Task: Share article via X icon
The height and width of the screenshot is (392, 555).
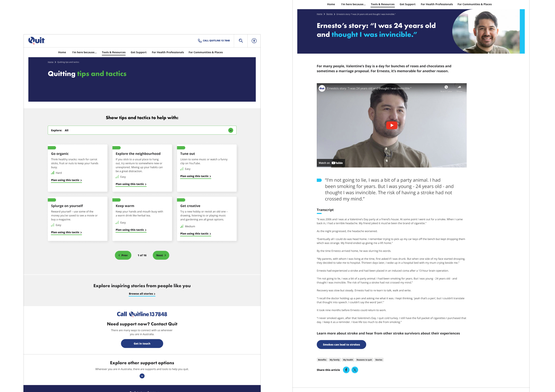Action: pos(355,370)
